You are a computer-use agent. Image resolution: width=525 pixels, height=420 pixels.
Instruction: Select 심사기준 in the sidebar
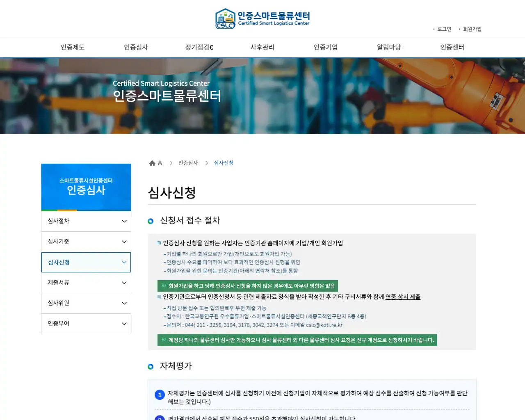pyautogui.click(x=86, y=242)
